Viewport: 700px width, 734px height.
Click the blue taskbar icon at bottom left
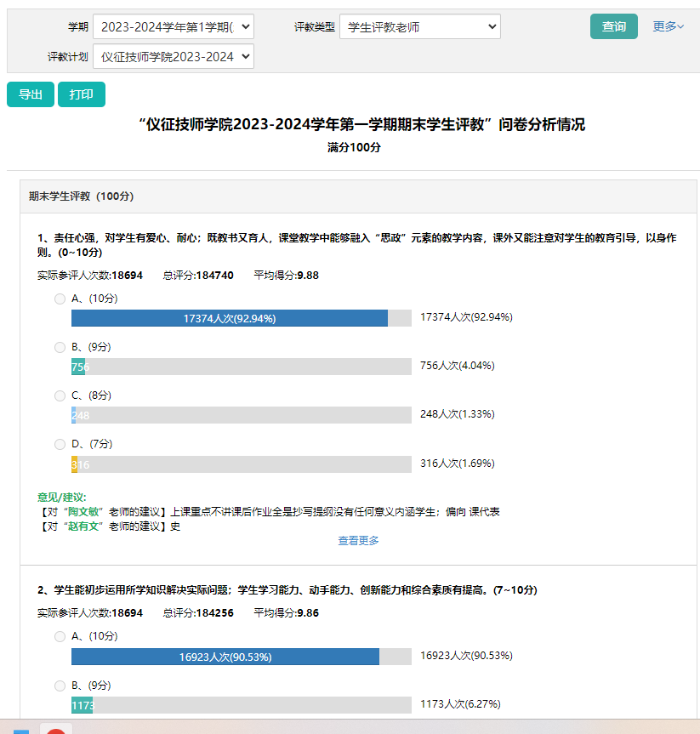pos(21,731)
